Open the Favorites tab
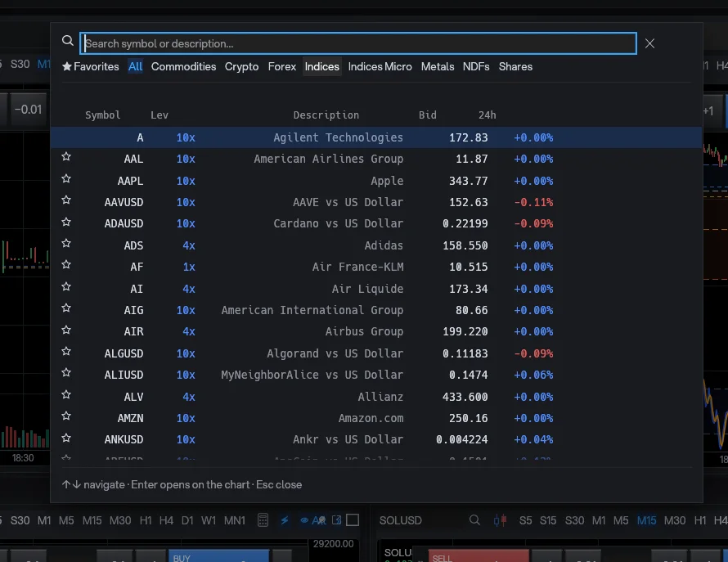The width and height of the screenshot is (728, 562). 91,67
